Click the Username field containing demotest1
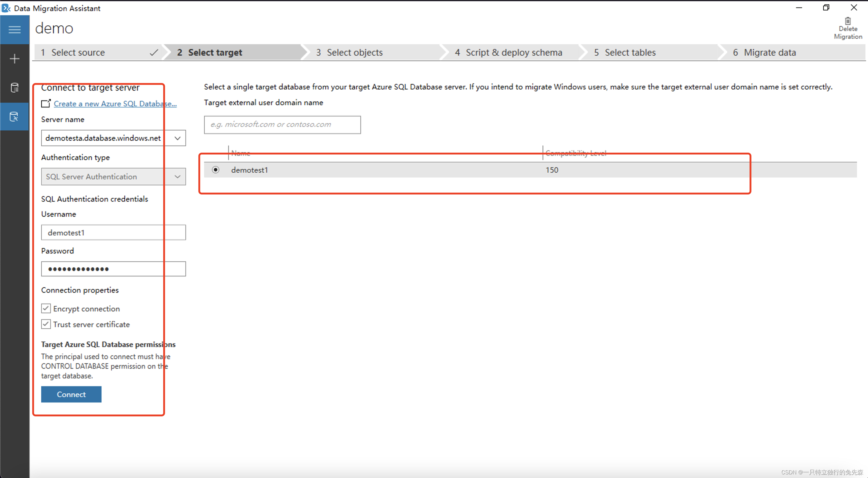 pyautogui.click(x=113, y=232)
